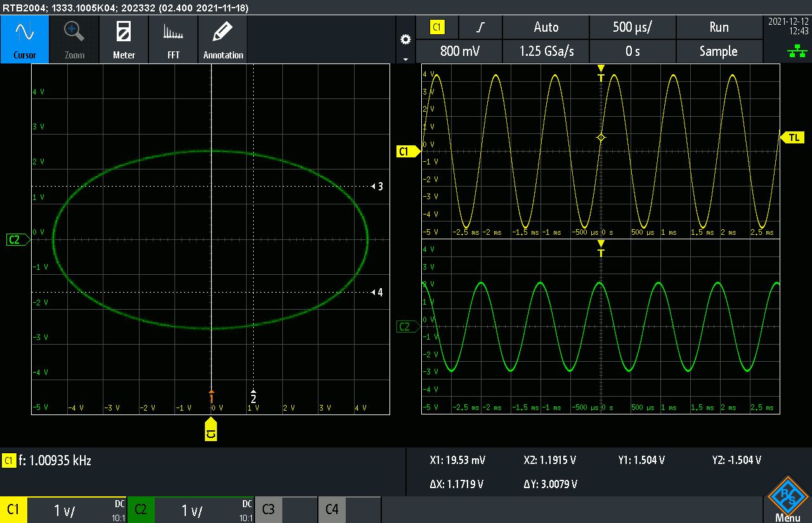
Task: Grab horizontal cursor 3 marker
Action: click(x=377, y=187)
